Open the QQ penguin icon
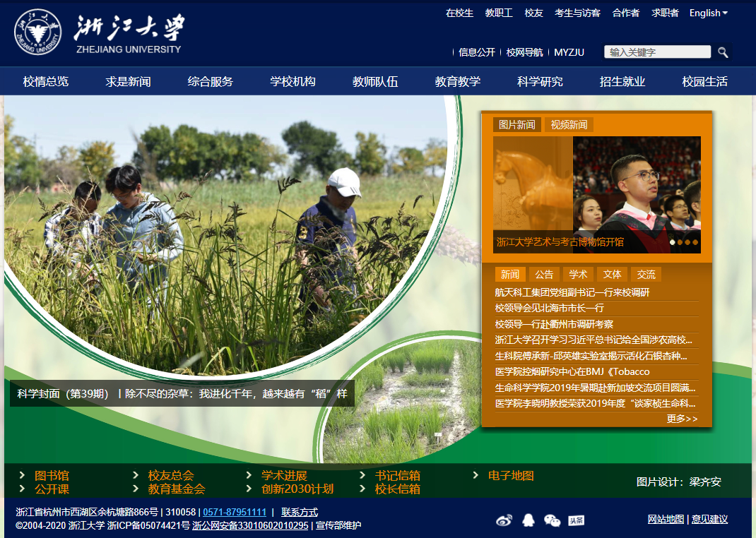This screenshot has height=538, width=756. point(528,520)
